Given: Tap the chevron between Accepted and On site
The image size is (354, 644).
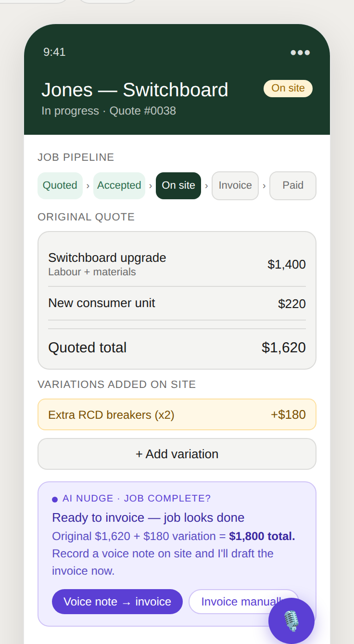Looking at the screenshot, I should coord(150,185).
